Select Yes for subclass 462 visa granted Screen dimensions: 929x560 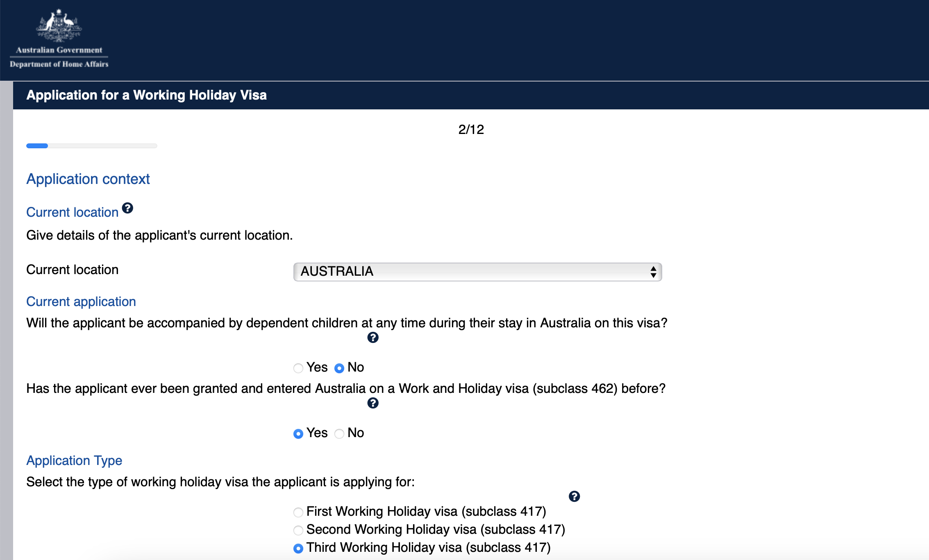tap(298, 433)
